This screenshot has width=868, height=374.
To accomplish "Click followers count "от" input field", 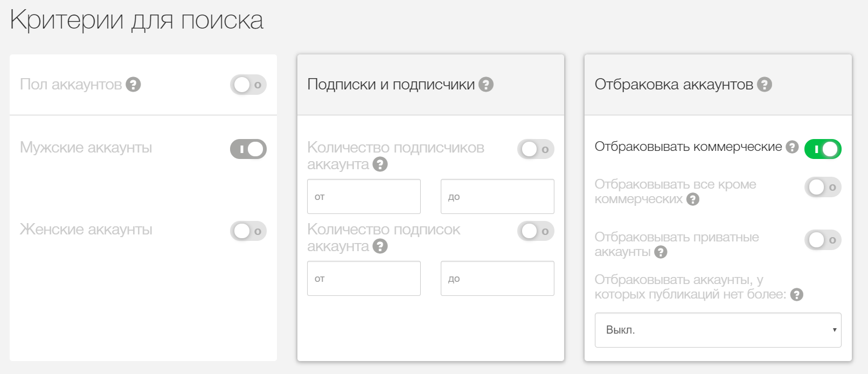I will click(364, 197).
